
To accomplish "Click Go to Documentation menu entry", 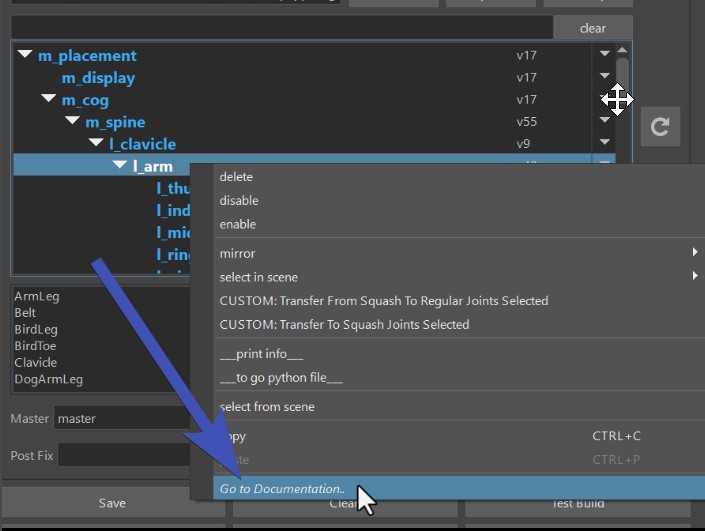I will (x=282, y=489).
